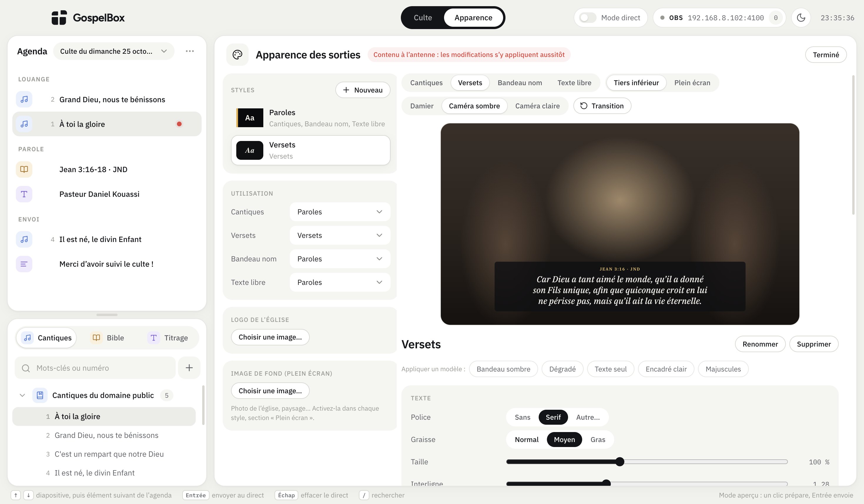Choose Caméra claire preview background

tap(537, 106)
